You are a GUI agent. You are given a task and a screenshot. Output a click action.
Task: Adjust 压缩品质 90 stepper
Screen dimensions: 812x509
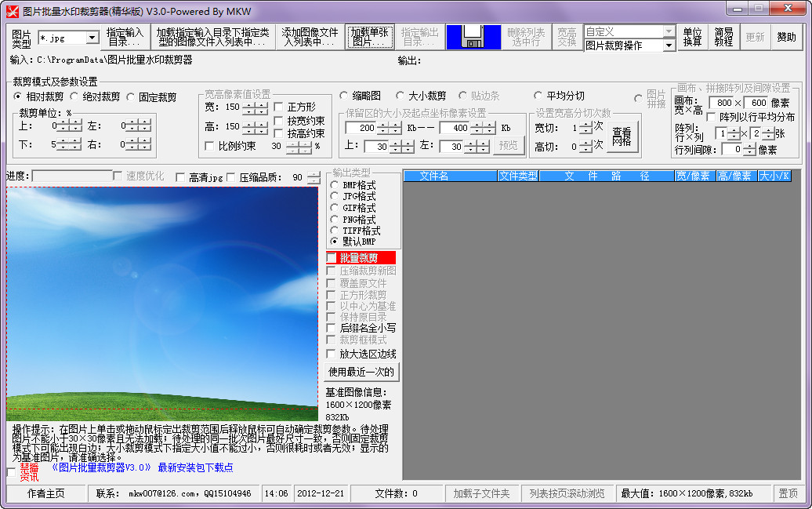314,178
